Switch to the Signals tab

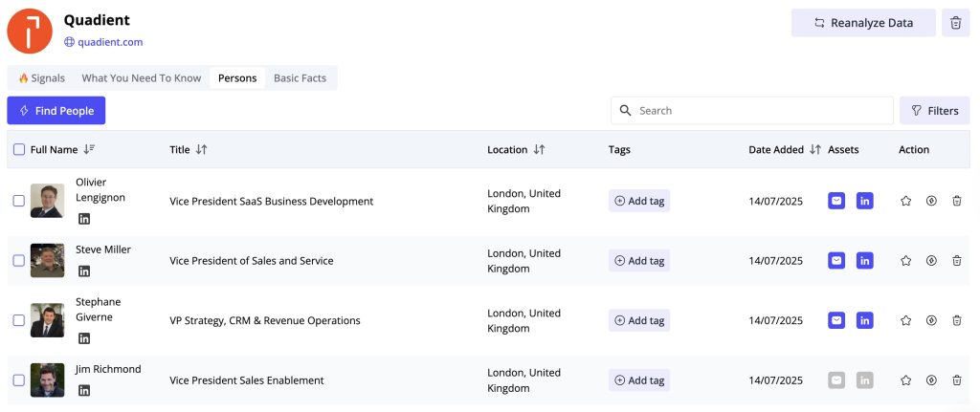42,78
